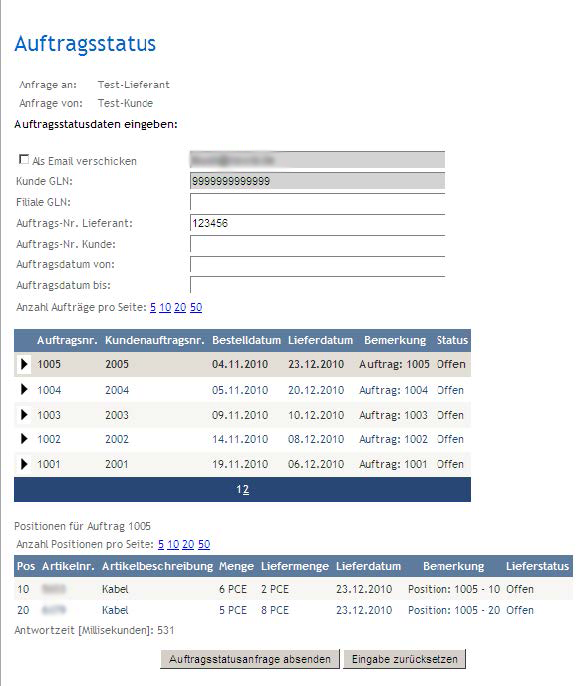Show 50 Aufträge pro Seite
The width and height of the screenshot is (585, 686).
(x=196, y=308)
